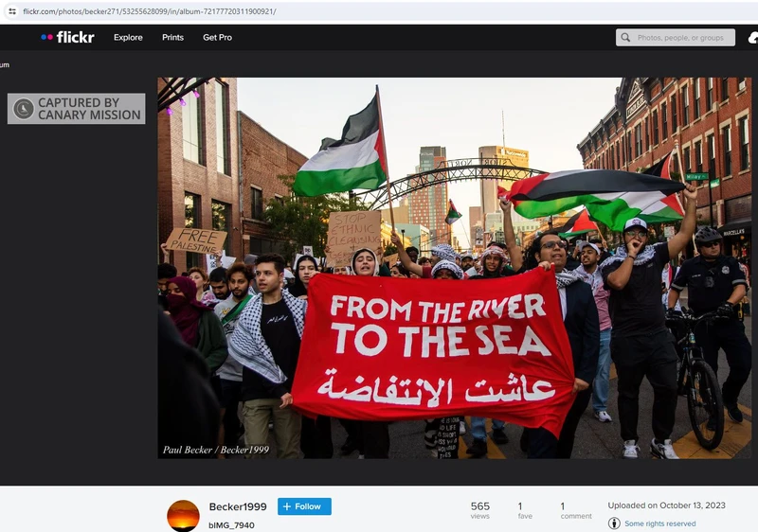Click the site info icon in address bar
758x532 pixels.
point(11,11)
